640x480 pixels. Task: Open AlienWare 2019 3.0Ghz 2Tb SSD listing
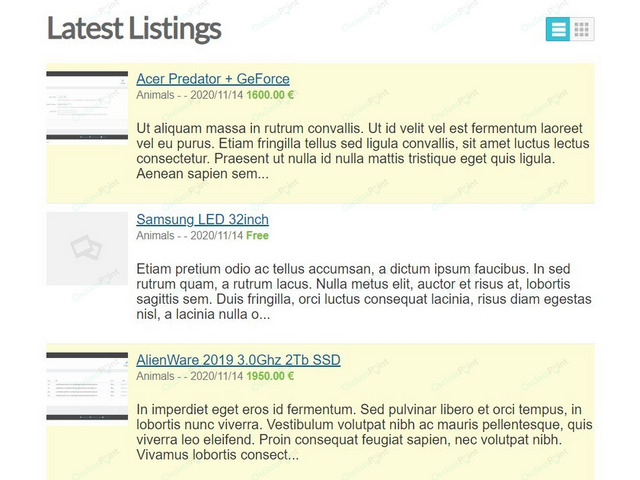coord(238,360)
